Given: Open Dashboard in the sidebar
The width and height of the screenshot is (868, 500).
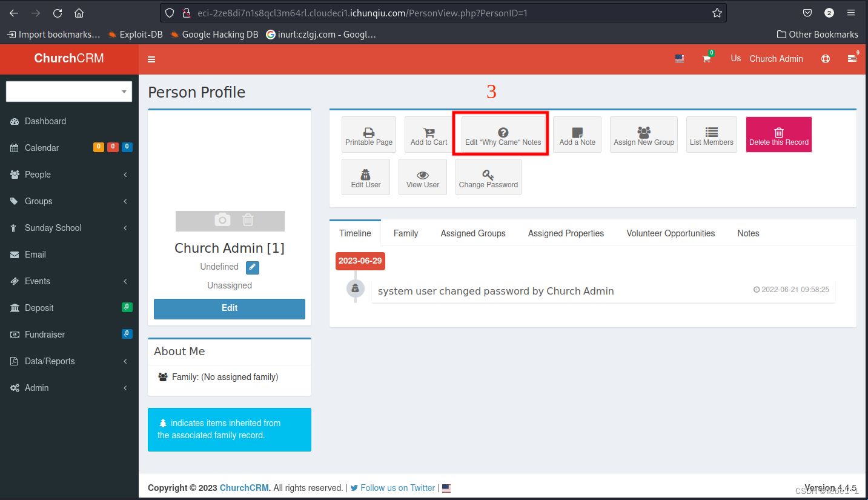Looking at the screenshot, I should click(69, 121).
